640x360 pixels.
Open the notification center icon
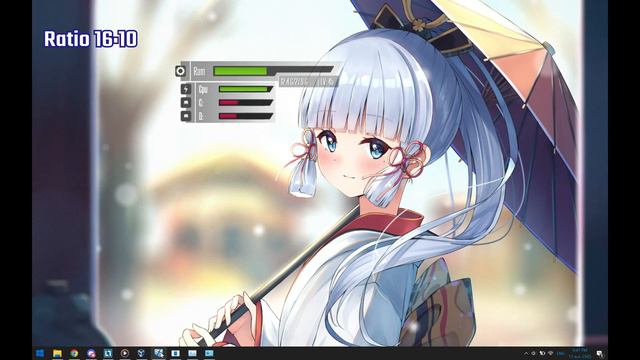click(600, 353)
